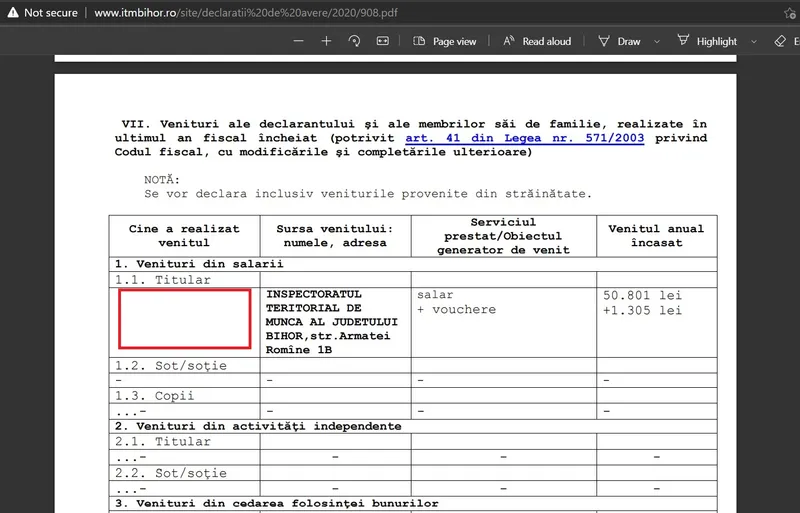Activate the Draw tool
Screen dimensions: 800x513
click(619, 41)
